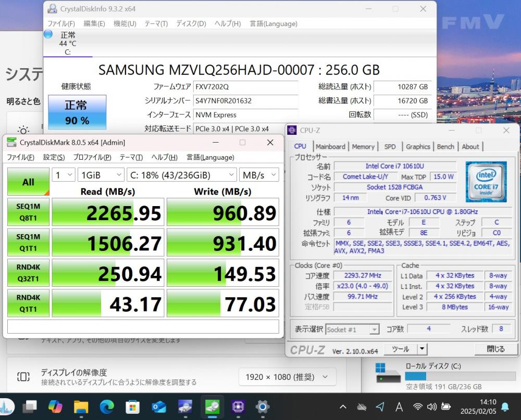Click the 正常 90% health status box
The width and height of the screenshot is (521, 420).
point(77,112)
